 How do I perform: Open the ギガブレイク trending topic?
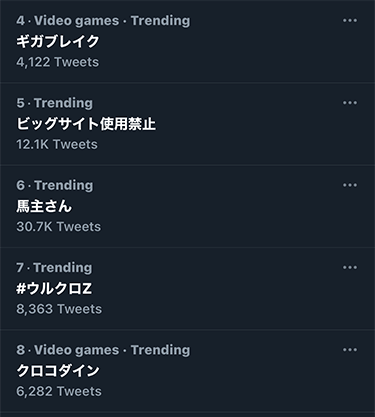pyautogui.click(x=58, y=41)
